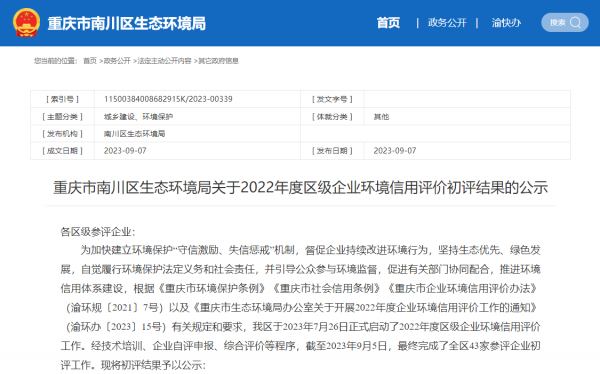Click the 成文日期 label cell
This screenshot has width=600, height=374.
click(62, 150)
